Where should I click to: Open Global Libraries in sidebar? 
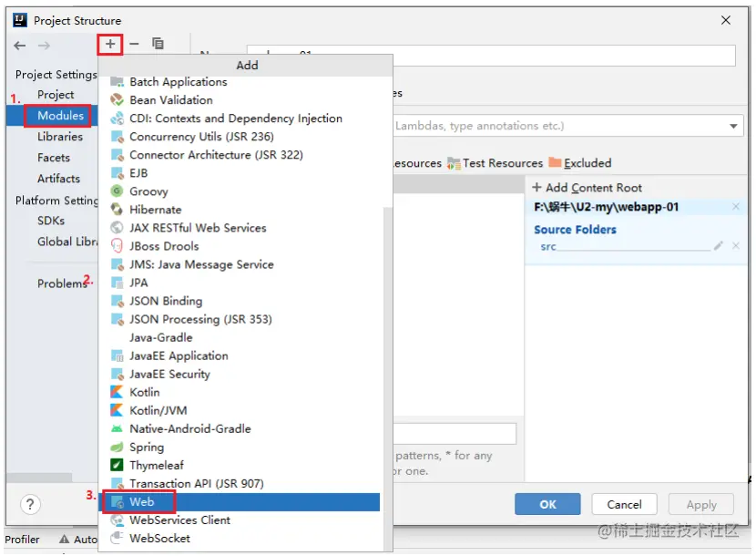[67, 242]
